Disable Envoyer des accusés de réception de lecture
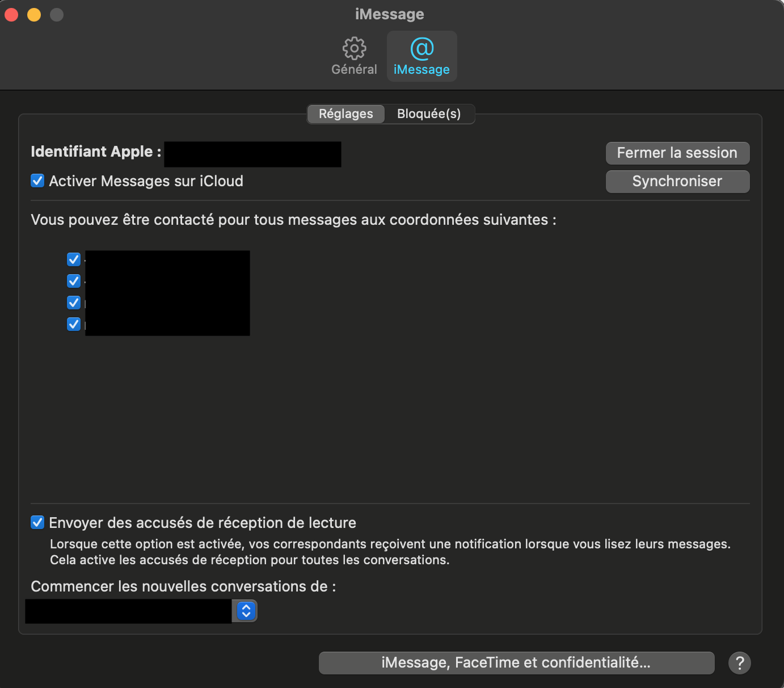The width and height of the screenshot is (784, 688). click(x=37, y=522)
